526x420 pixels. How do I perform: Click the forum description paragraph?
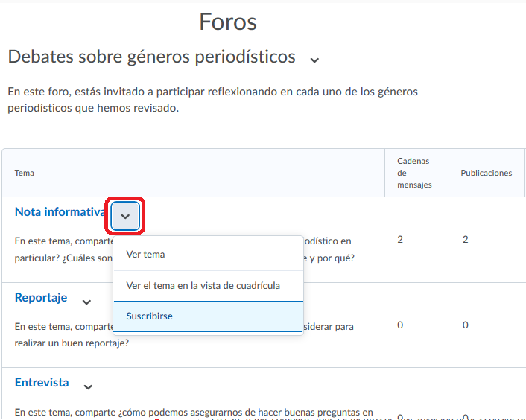[212, 100]
